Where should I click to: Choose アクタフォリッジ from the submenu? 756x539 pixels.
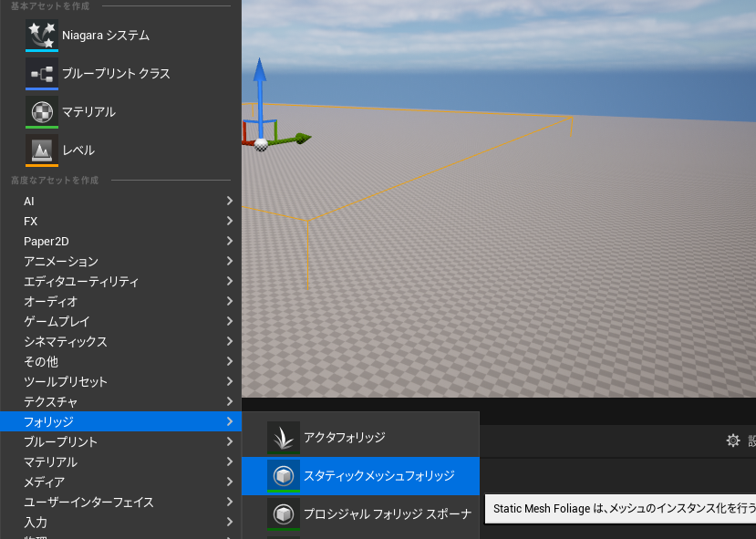click(345, 438)
